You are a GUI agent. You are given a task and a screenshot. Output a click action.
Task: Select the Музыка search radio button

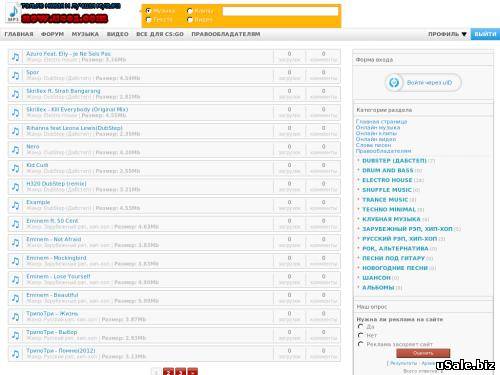point(149,11)
